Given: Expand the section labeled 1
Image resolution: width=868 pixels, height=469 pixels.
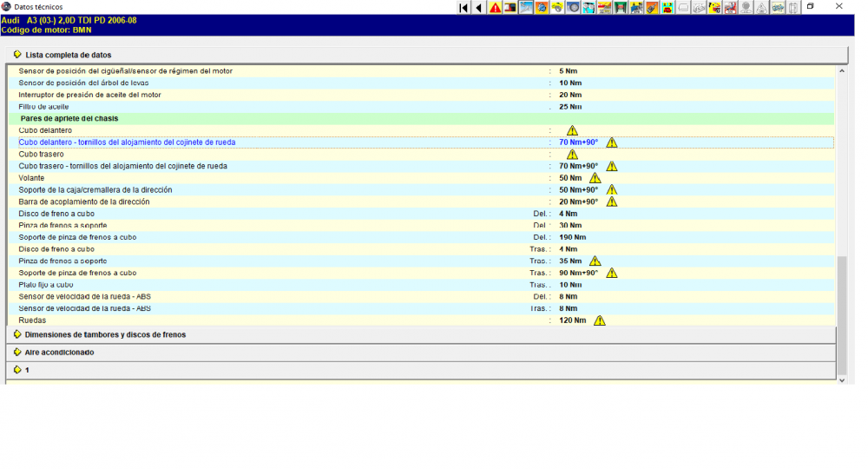Looking at the screenshot, I should click(421, 370).
